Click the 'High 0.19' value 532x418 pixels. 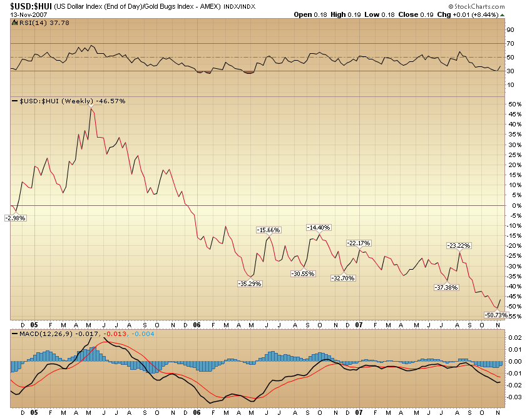[x=345, y=14]
